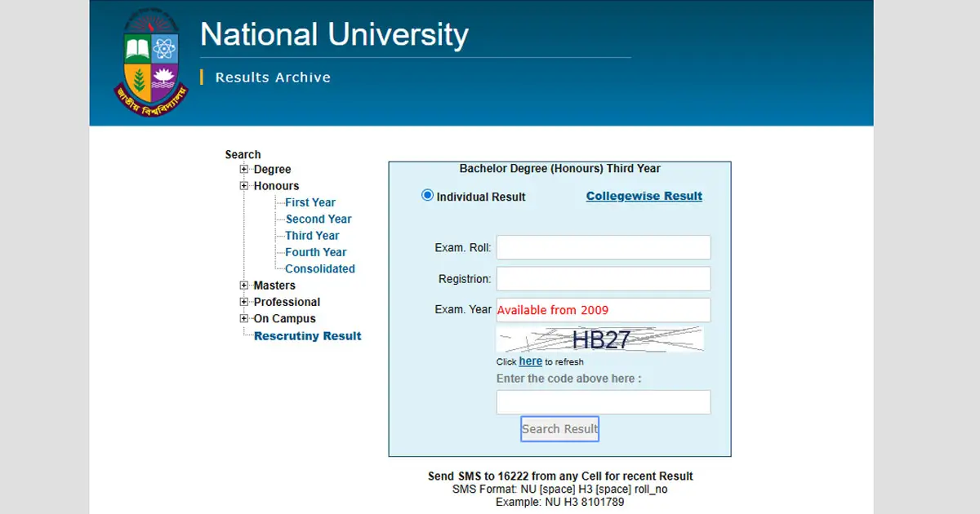Focus the Registrion input field
Screen dimensions: 980x514
(x=604, y=278)
